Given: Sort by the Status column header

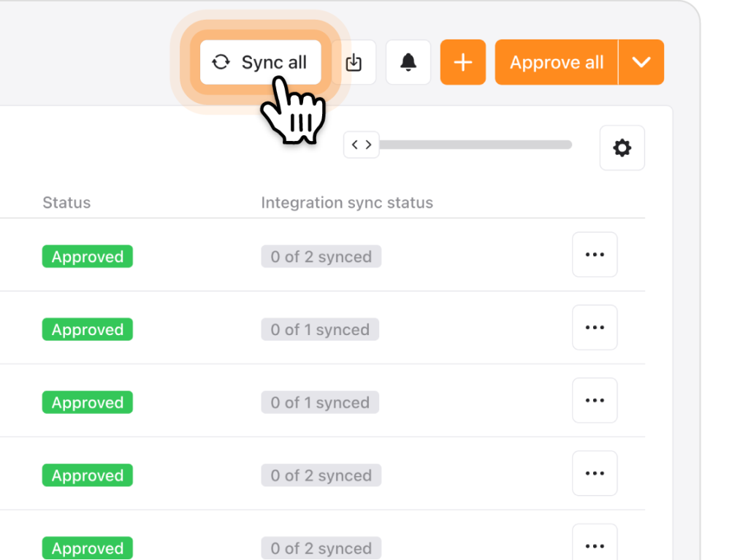Looking at the screenshot, I should coord(66,203).
